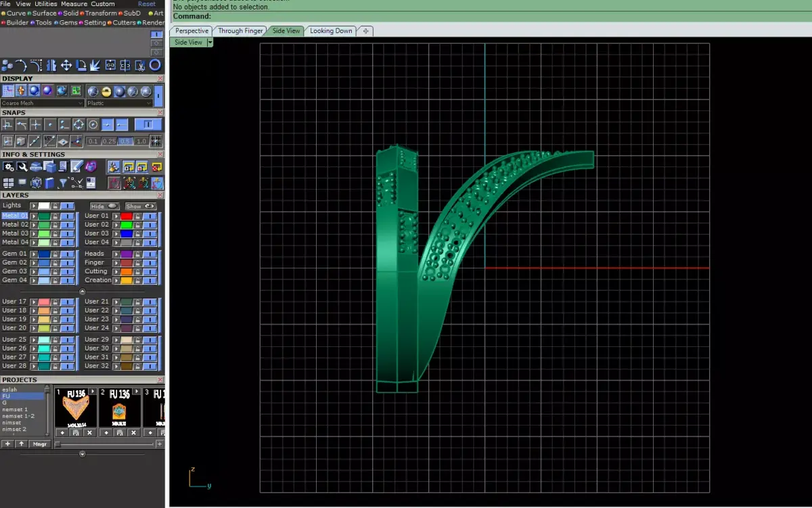Toggle the center snap icon

point(93,124)
